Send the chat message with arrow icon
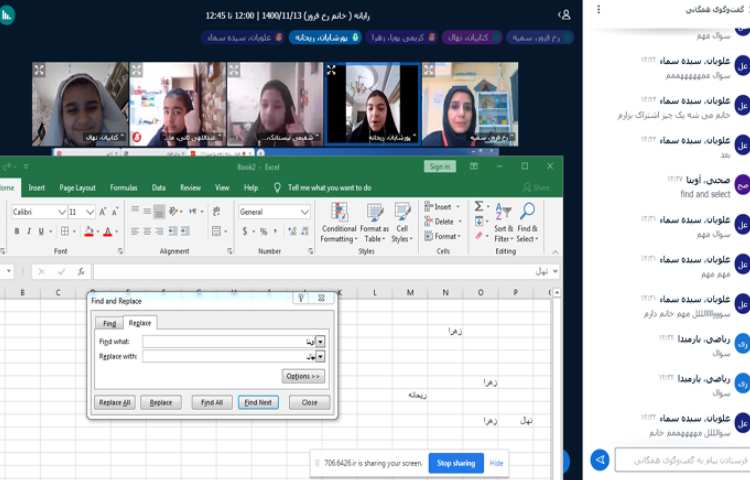Screen dimensions: 750x480 coord(600,459)
